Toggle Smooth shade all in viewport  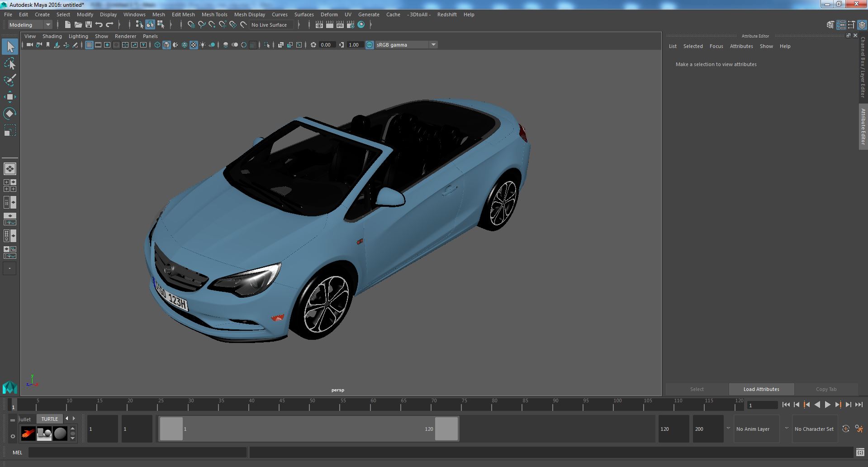(x=166, y=45)
